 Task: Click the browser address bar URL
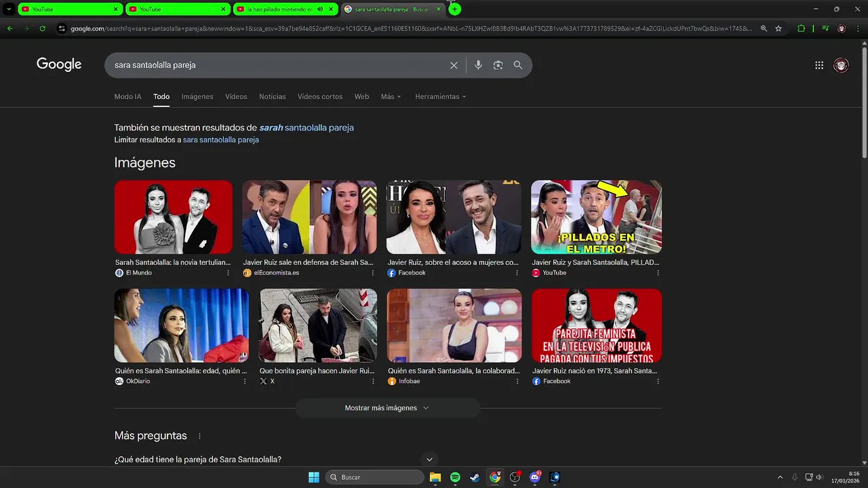(x=411, y=28)
